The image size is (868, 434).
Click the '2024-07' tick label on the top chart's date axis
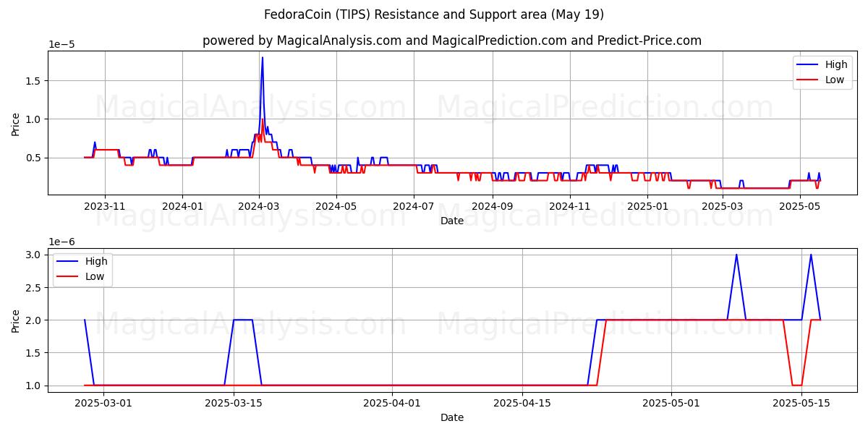pyautogui.click(x=414, y=206)
